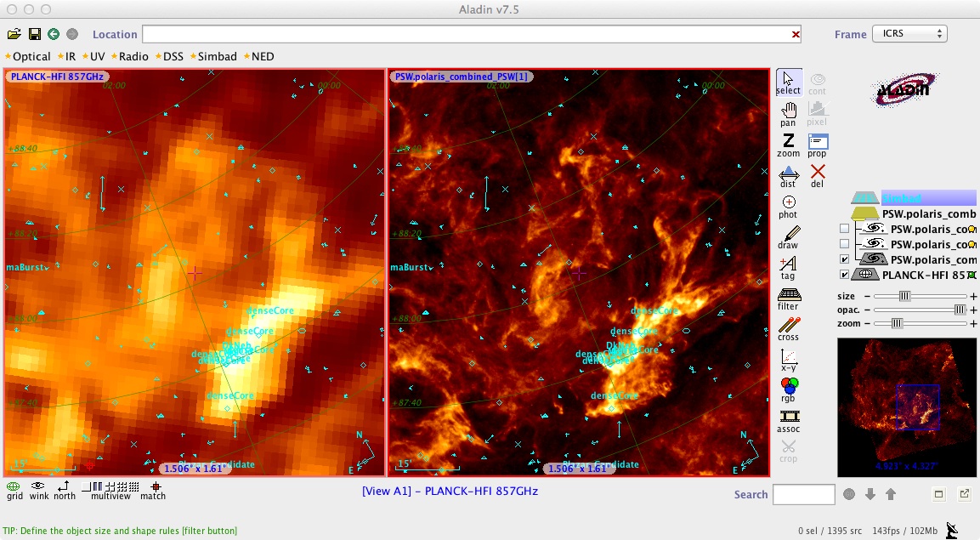Open the Radio bookmark
The width and height of the screenshot is (980, 540).
tap(133, 56)
